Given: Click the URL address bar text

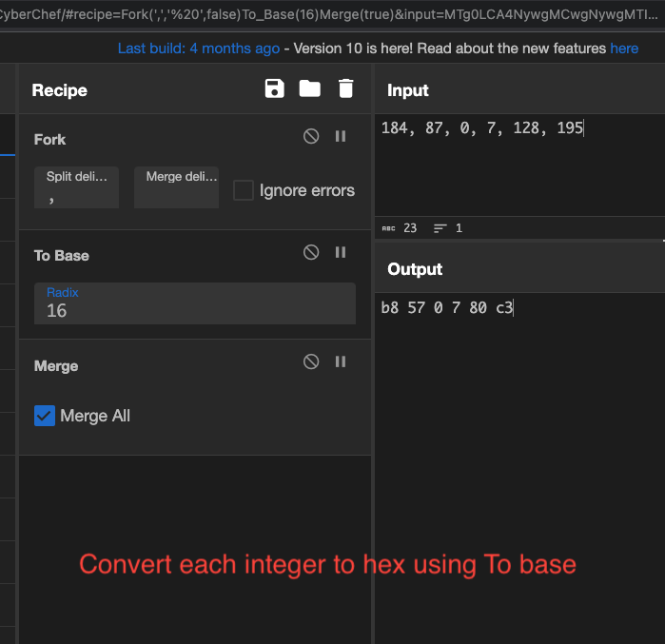Looking at the screenshot, I should (x=328, y=14).
